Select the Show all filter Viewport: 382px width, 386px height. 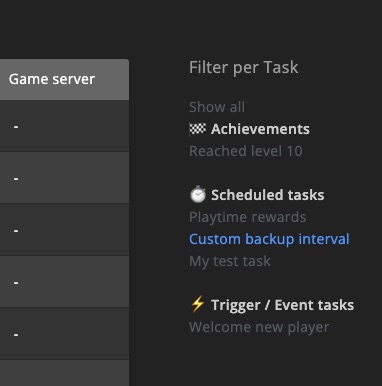tap(217, 107)
